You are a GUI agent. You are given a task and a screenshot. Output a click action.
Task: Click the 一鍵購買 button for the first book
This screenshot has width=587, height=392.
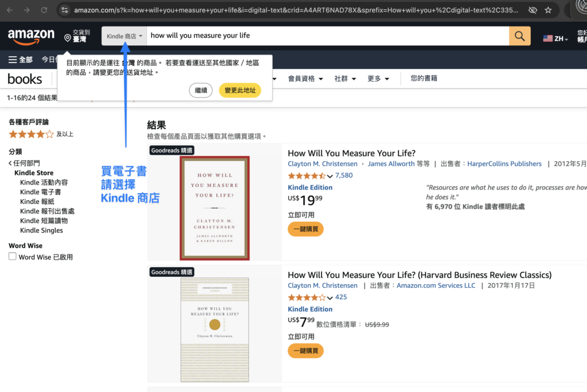coord(306,229)
